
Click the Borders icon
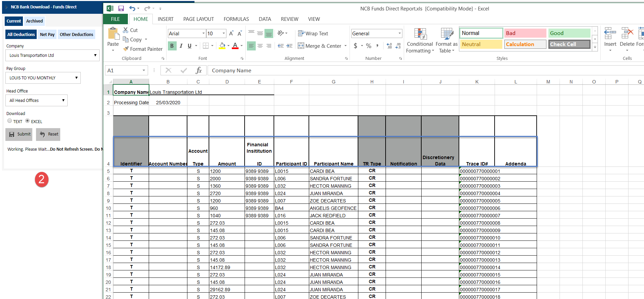[206, 46]
